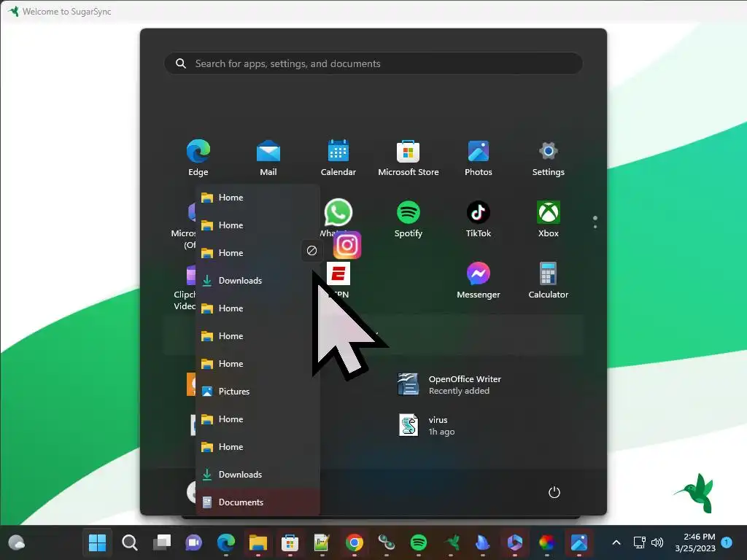The height and width of the screenshot is (560, 747).
Task: Click the Start menu power button
Action: [554, 492]
